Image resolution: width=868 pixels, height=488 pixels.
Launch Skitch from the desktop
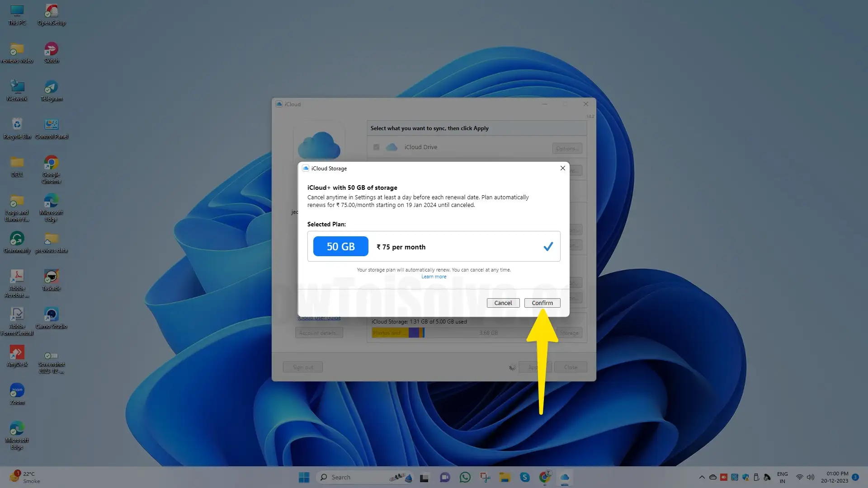click(51, 49)
